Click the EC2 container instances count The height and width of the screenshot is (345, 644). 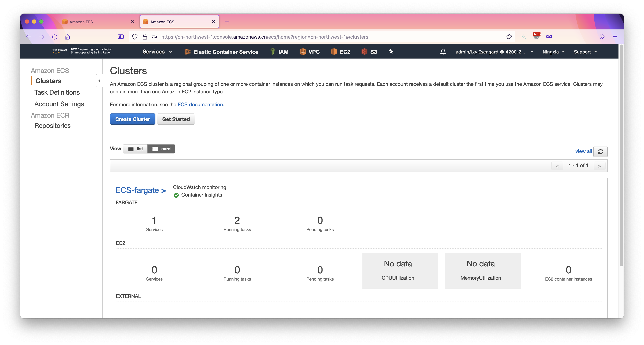568,270
